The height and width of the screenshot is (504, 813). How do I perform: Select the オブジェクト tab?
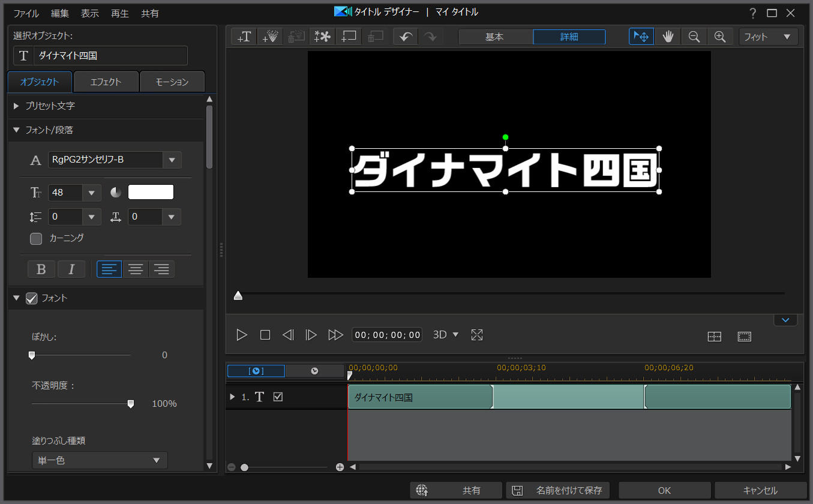pos(40,82)
